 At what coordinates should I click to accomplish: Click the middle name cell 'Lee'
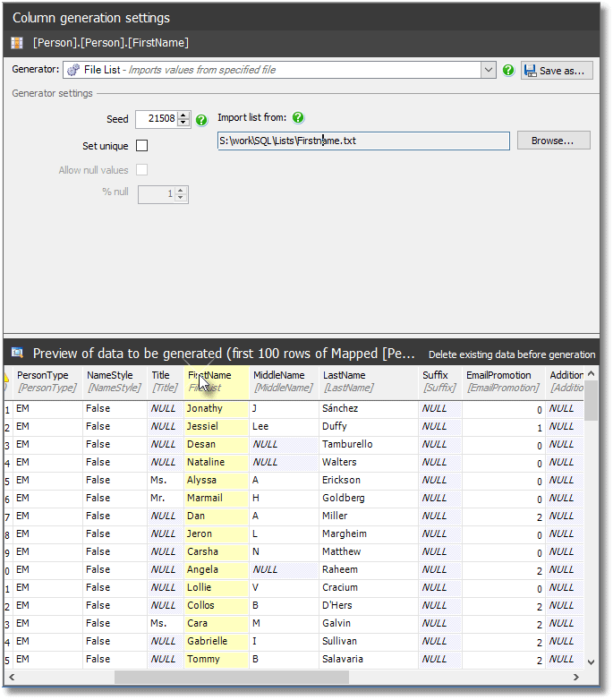284,426
